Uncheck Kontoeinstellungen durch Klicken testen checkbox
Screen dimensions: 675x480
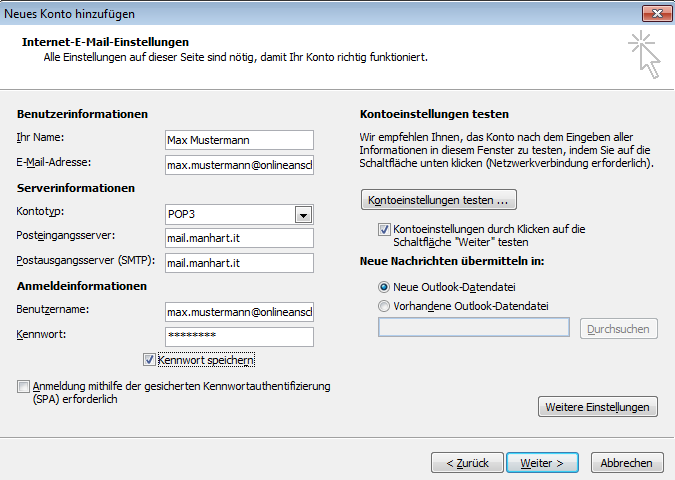(x=385, y=229)
